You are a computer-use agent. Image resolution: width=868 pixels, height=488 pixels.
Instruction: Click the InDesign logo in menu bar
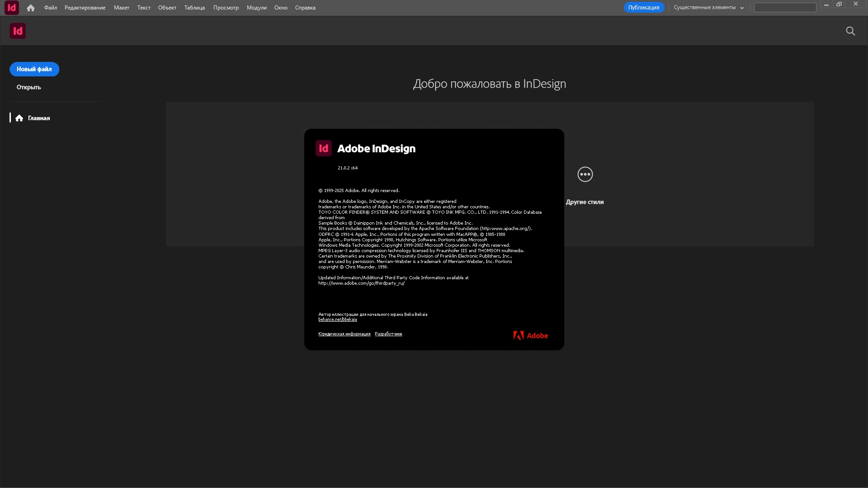click(12, 8)
